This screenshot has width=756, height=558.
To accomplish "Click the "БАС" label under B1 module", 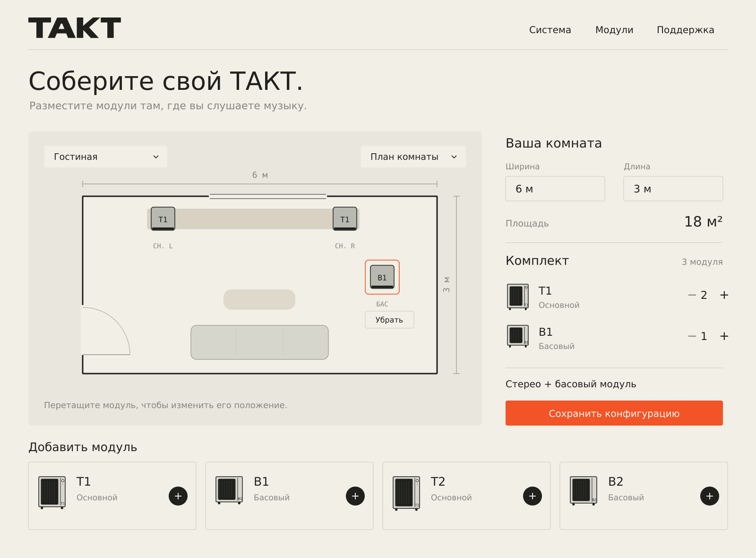I will click(382, 304).
